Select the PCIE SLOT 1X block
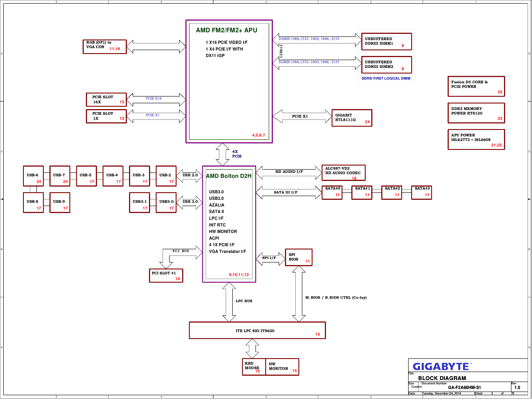 106,116
